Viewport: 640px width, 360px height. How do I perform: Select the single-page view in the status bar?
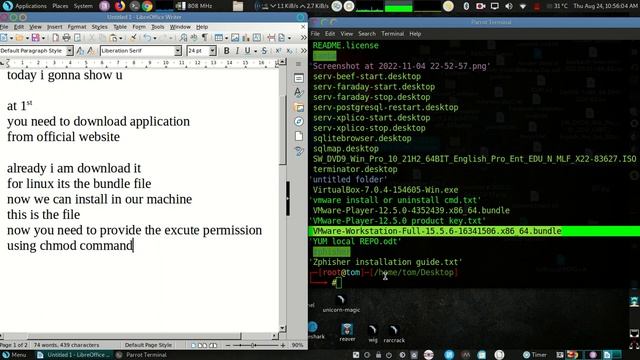(194, 345)
